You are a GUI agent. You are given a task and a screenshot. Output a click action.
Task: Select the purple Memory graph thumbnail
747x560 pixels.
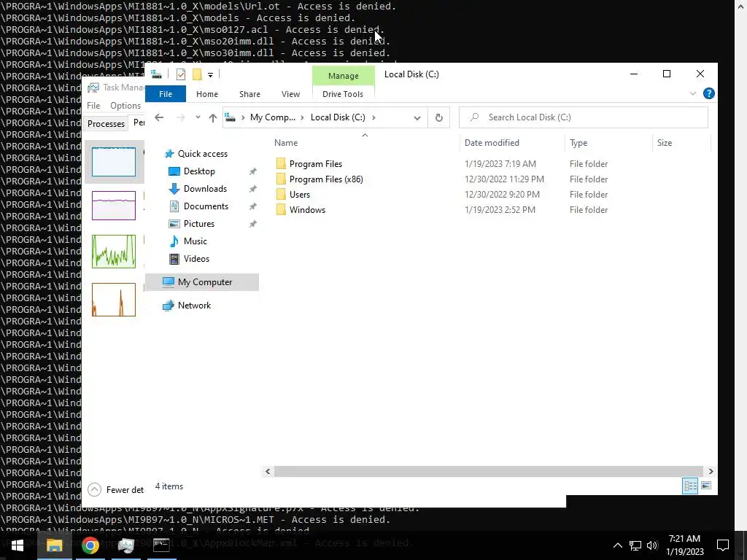pyautogui.click(x=114, y=206)
